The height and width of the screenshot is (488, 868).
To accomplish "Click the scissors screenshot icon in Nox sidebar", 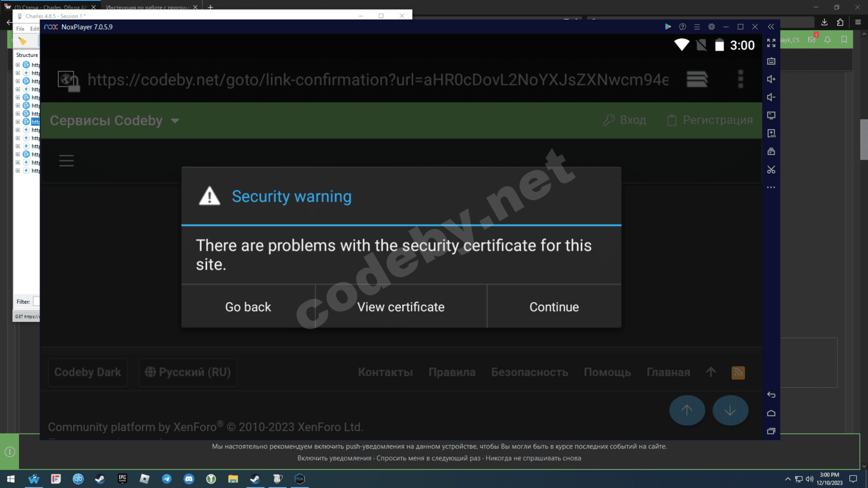I will tap(771, 170).
